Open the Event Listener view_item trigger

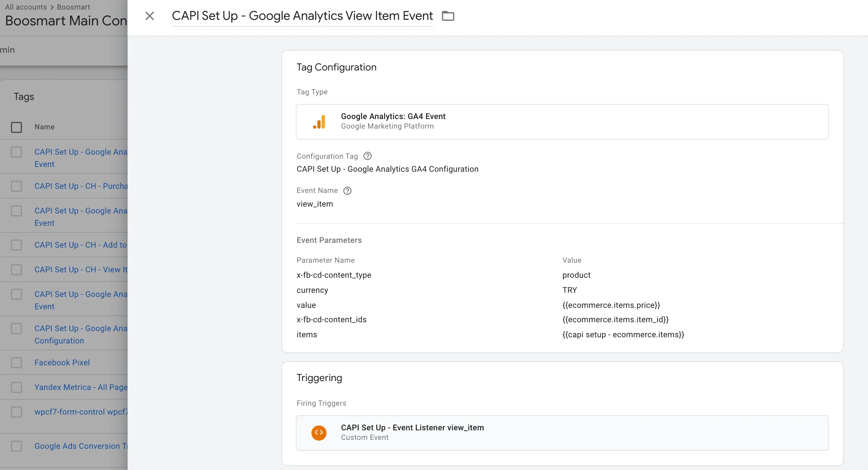pos(562,433)
